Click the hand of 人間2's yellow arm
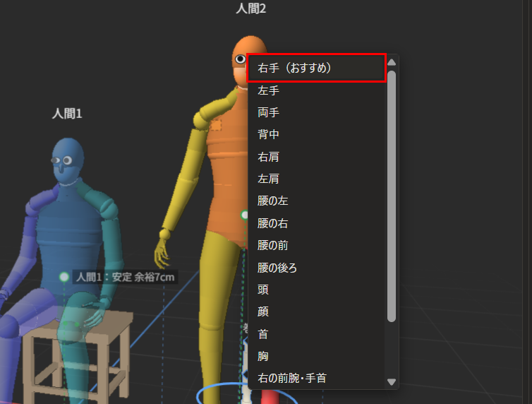The image size is (532, 404). (x=162, y=254)
